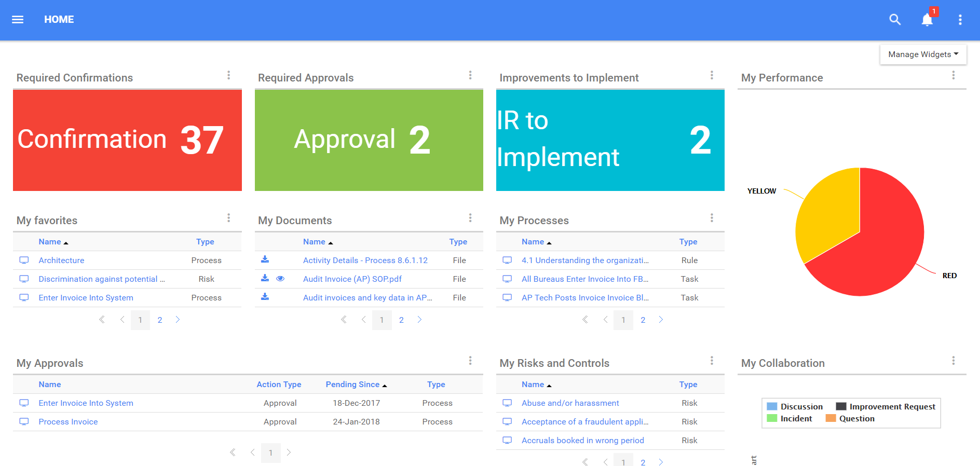
Task: Download the Activity Details document
Action: pyautogui.click(x=265, y=259)
